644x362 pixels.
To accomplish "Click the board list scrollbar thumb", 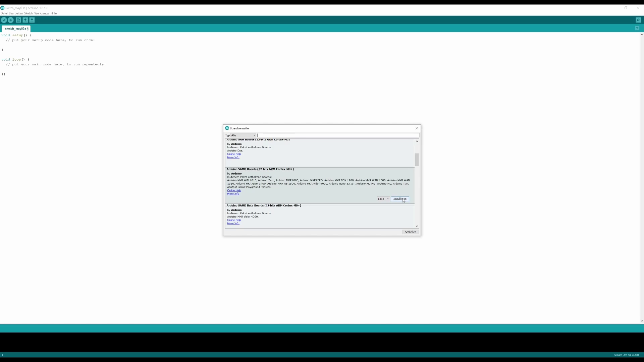I will pos(417,160).
